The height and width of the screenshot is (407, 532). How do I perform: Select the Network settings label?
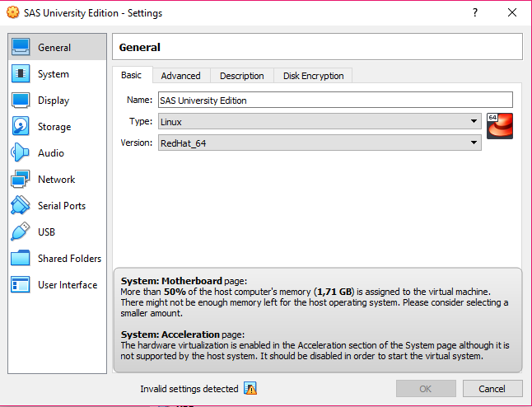click(x=56, y=180)
